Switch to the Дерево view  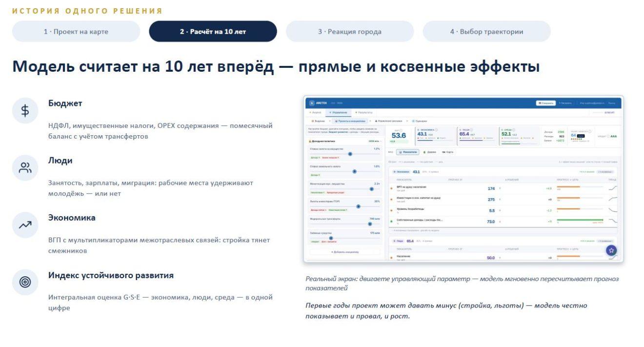click(430, 152)
